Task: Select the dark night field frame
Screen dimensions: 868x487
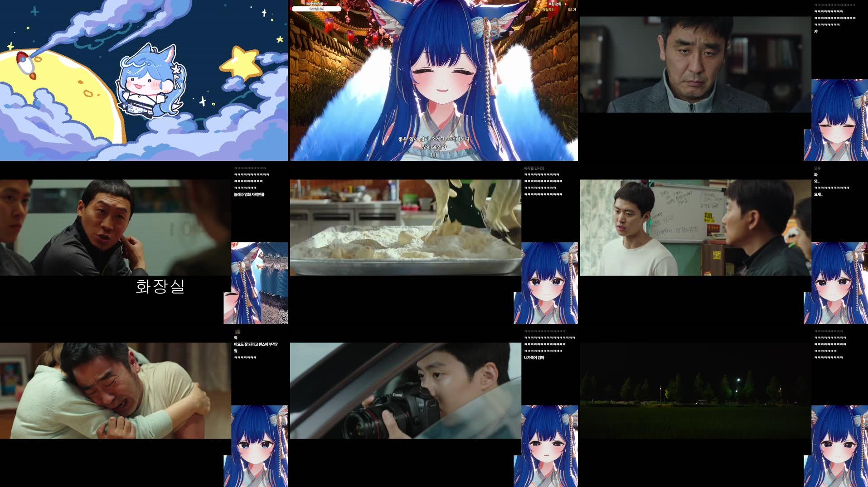Action: 695,391
